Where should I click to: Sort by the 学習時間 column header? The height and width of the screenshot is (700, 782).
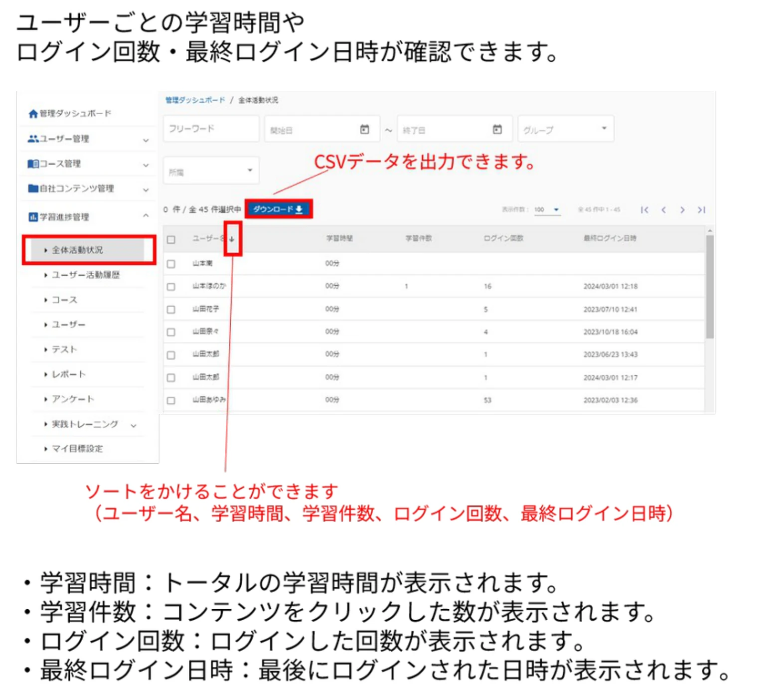(339, 238)
